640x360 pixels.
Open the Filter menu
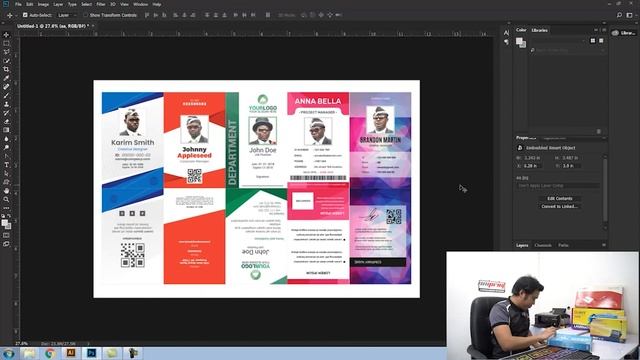101,4
